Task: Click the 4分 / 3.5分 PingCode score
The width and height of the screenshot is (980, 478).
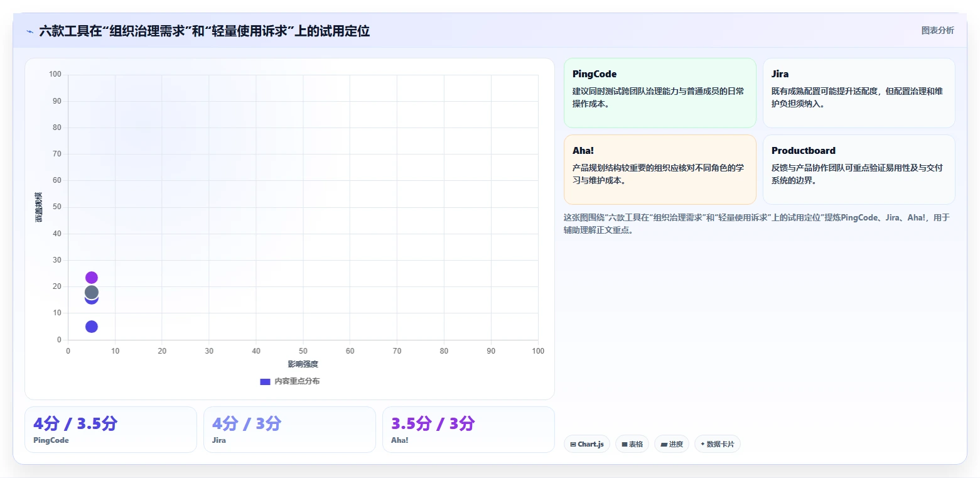Action: (x=75, y=423)
